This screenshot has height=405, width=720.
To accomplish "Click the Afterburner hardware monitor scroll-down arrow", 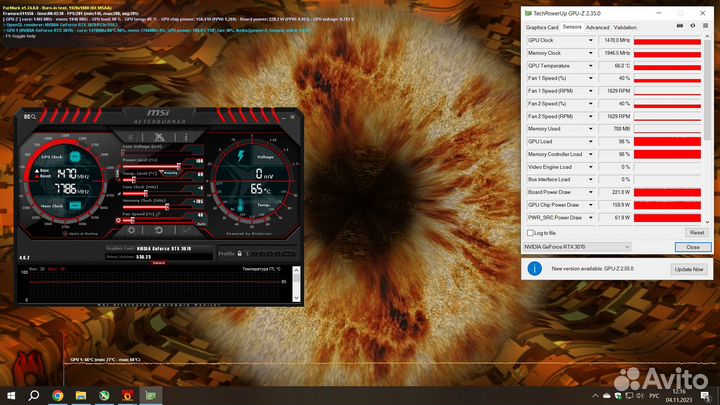I will click(x=296, y=298).
